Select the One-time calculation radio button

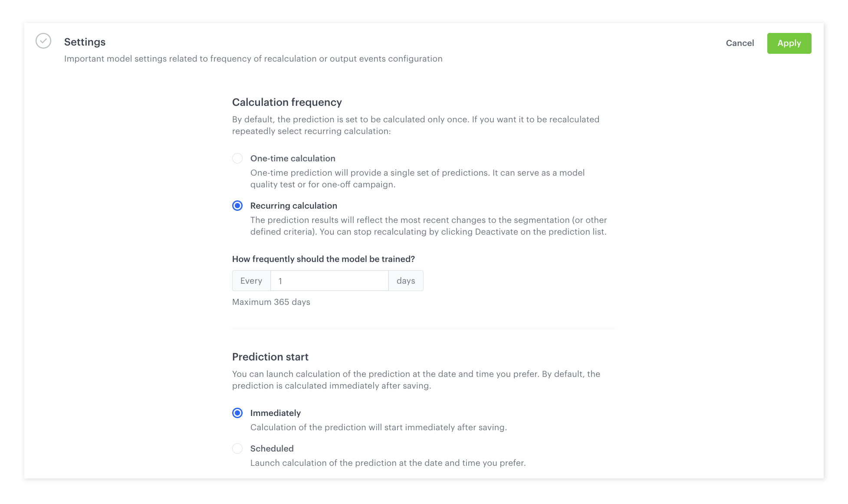pos(237,158)
